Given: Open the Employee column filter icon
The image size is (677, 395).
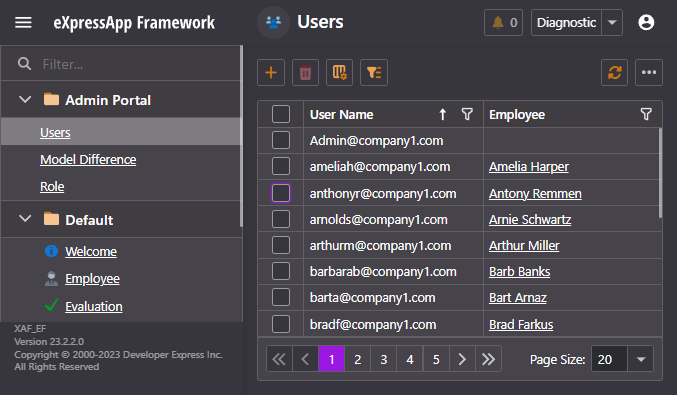Looking at the screenshot, I should pos(646,114).
